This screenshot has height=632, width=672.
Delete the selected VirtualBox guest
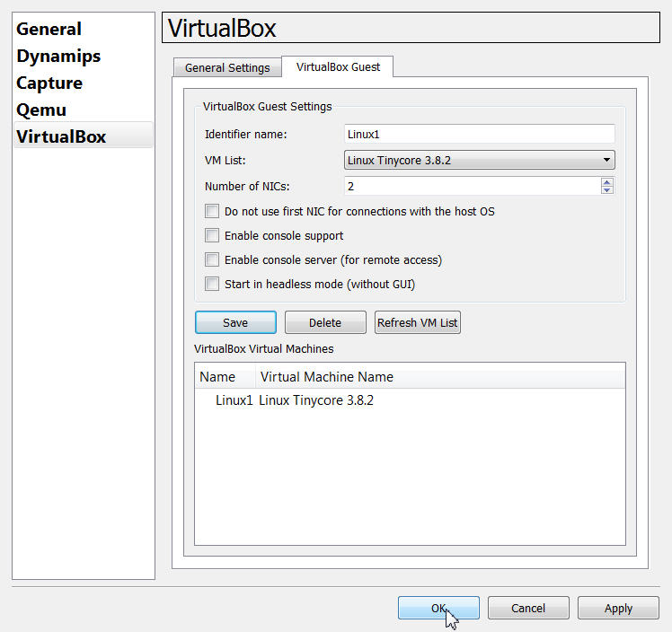(325, 322)
